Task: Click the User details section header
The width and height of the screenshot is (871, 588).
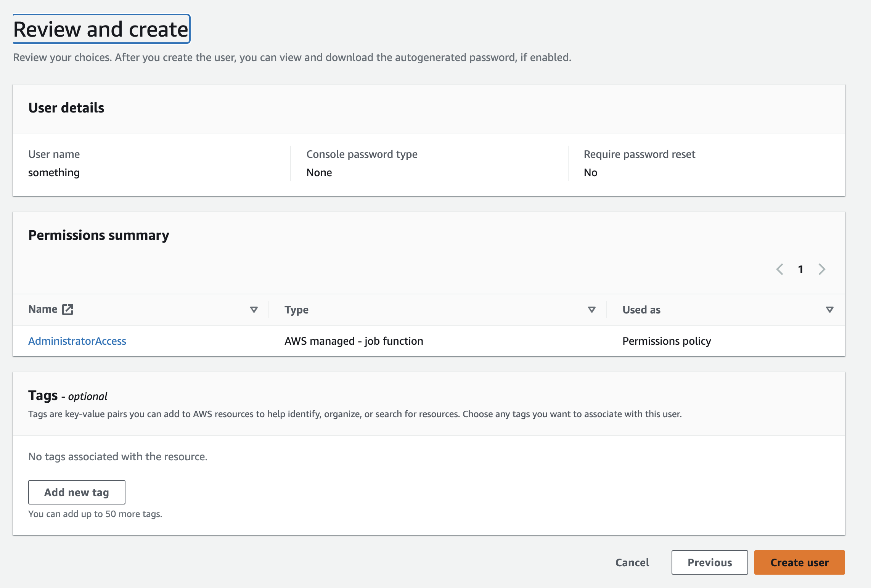Action: point(66,108)
